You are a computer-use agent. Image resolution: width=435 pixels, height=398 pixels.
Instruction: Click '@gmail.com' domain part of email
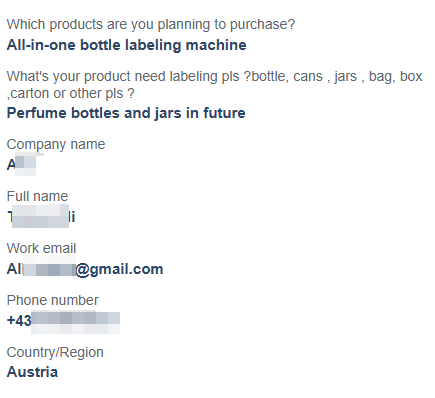[119, 269]
